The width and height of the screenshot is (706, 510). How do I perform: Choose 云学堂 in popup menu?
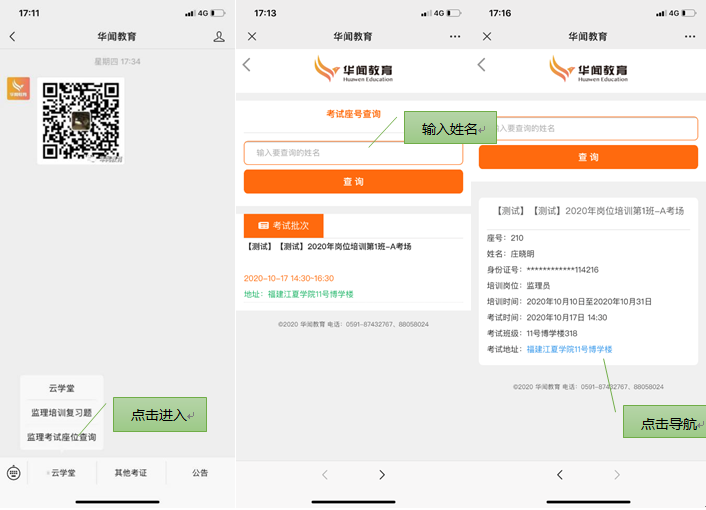[62, 388]
